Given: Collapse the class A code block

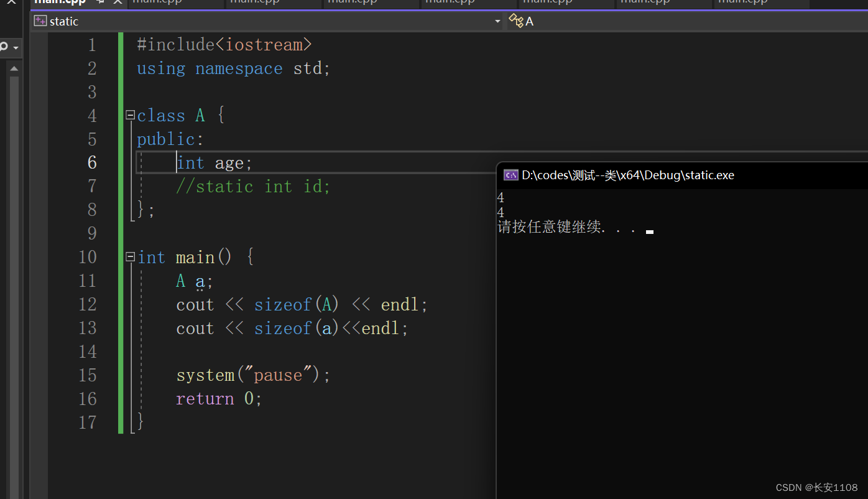Looking at the screenshot, I should 131,115.
